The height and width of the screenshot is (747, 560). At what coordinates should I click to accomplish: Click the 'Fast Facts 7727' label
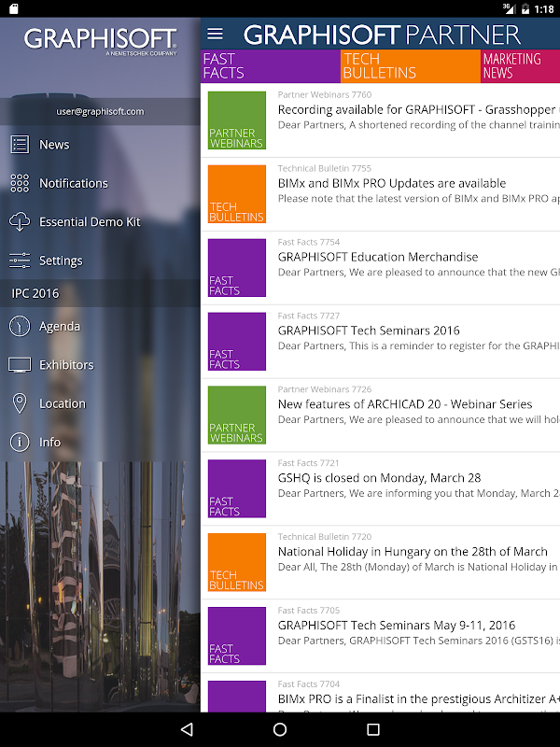point(309,316)
